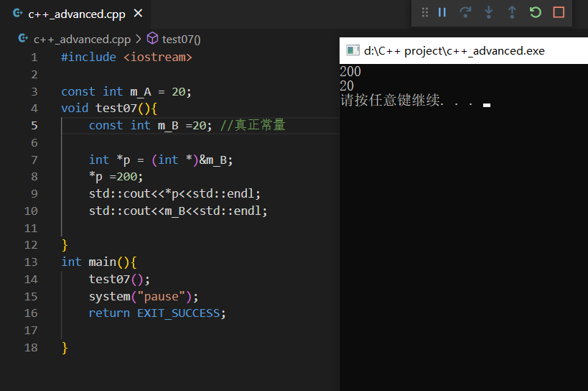Click the debug toolbar drag handle
Image resolution: width=588 pixels, height=391 pixels.
(425, 12)
